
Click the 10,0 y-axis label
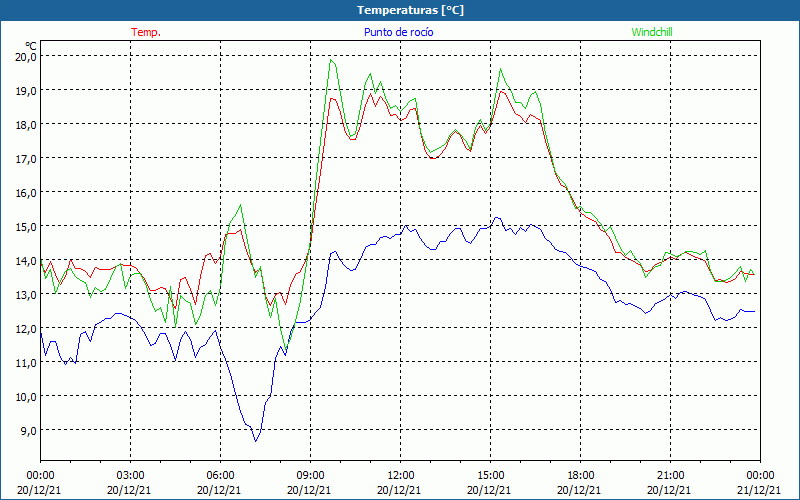26,397
